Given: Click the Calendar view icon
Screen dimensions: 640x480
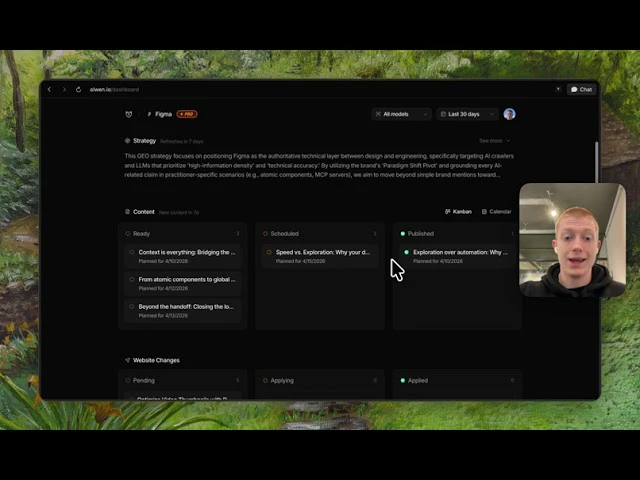Looking at the screenshot, I should pyautogui.click(x=484, y=212).
